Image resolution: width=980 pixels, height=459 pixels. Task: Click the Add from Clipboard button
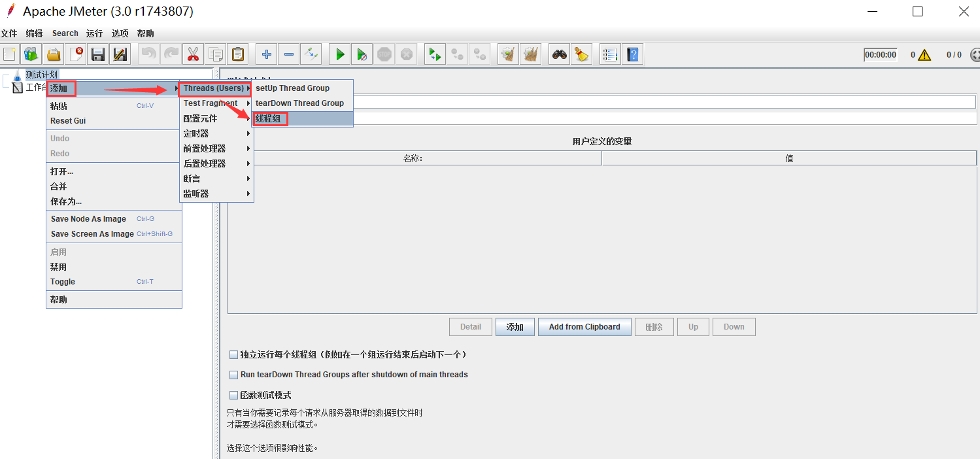pos(584,326)
